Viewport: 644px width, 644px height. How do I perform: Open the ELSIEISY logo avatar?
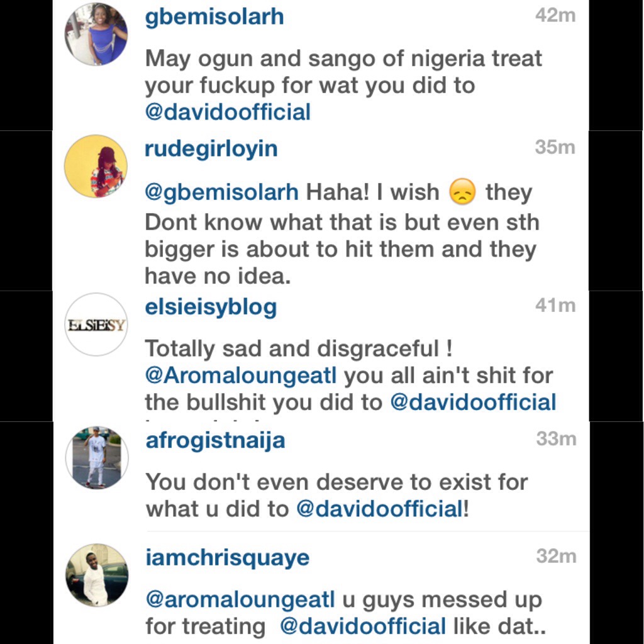[x=96, y=325]
